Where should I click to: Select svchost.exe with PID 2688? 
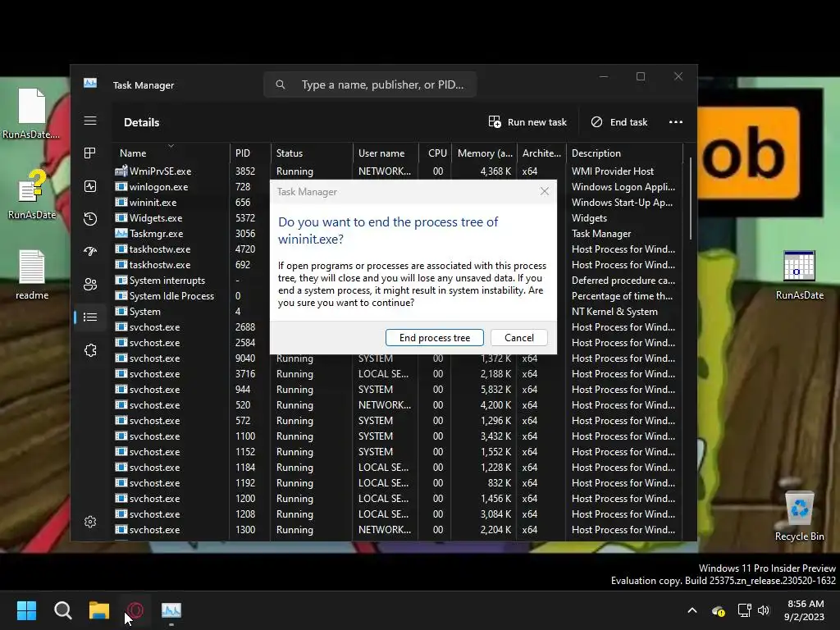190,326
